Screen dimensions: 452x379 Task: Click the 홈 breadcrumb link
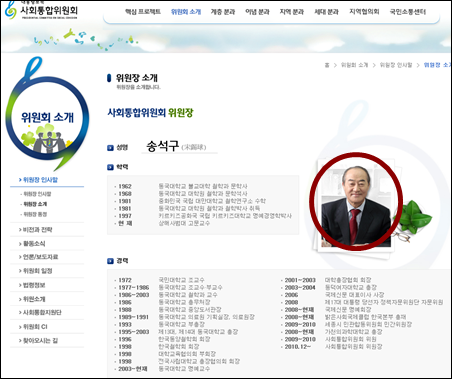click(x=327, y=65)
